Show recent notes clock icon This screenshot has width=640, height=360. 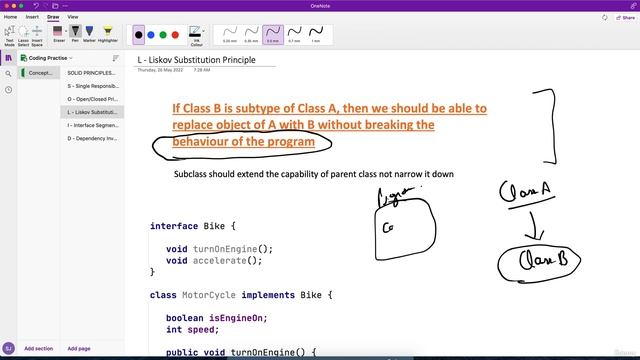9,90
